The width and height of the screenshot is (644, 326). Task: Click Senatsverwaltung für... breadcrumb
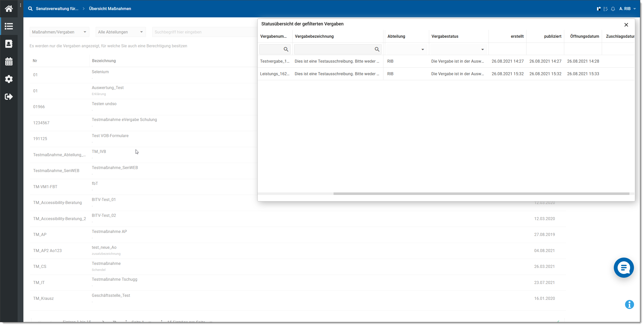tap(57, 9)
